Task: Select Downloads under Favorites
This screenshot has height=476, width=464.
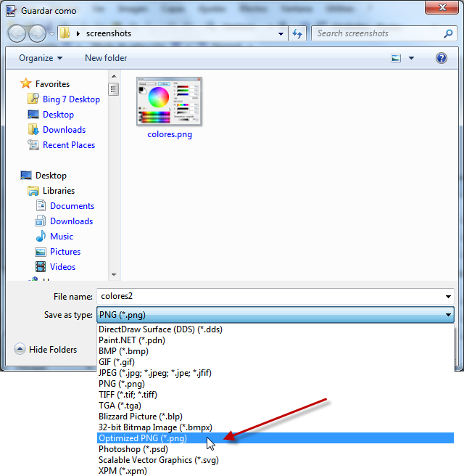Action: (x=65, y=130)
